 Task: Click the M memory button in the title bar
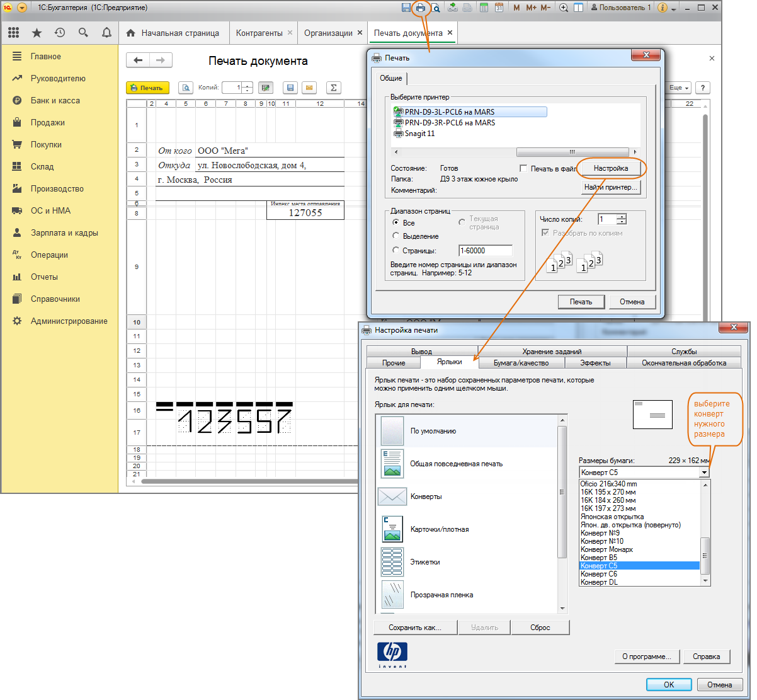coord(517,8)
